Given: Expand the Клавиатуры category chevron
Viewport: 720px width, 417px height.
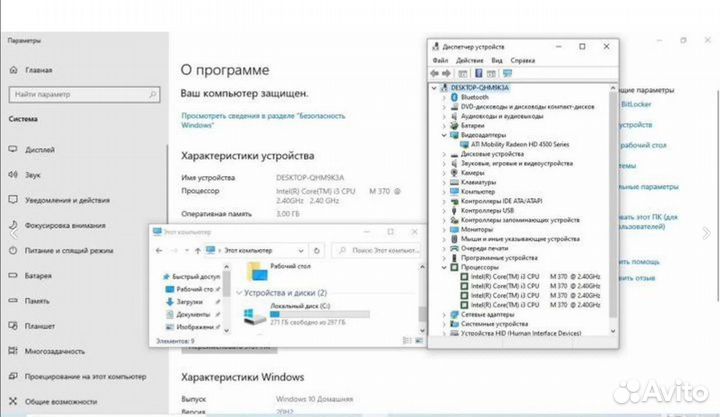Looking at the screenshot, I should pyautogui.click(x=444, y=182).
